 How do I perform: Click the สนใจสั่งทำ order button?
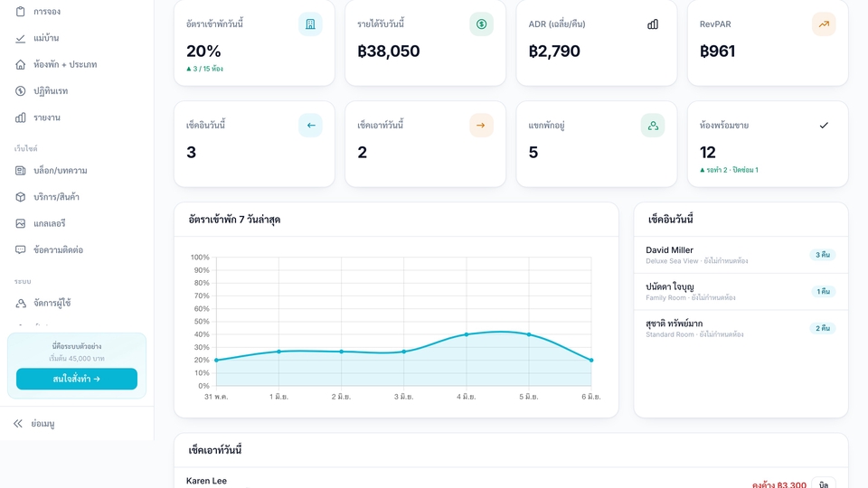point(76,379)
